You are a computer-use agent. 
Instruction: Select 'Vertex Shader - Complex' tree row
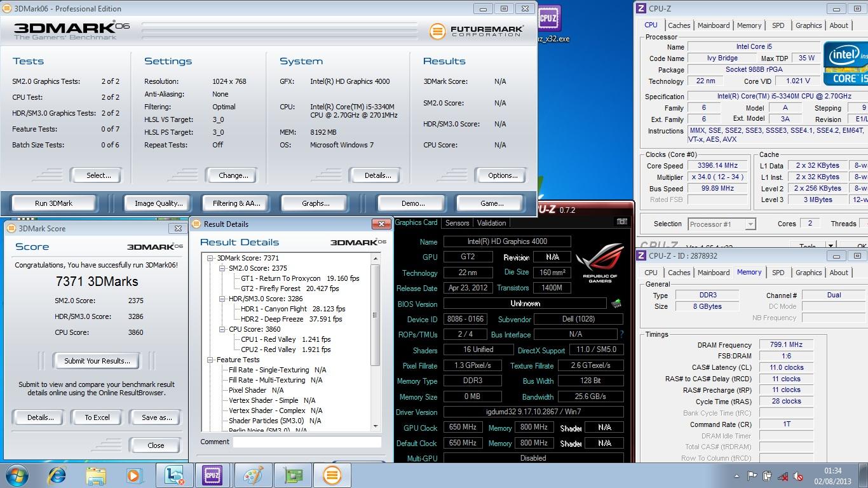click(275, 410)
